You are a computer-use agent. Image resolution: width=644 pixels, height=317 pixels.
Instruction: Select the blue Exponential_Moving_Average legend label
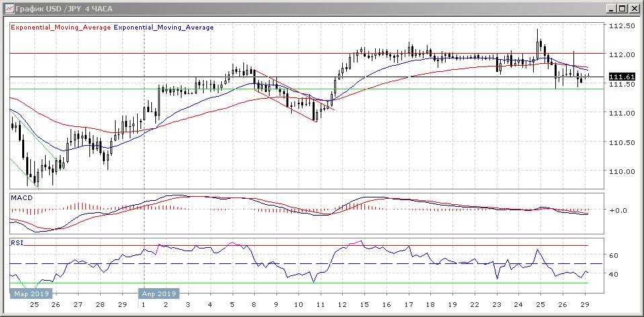[x=164, y=28]
